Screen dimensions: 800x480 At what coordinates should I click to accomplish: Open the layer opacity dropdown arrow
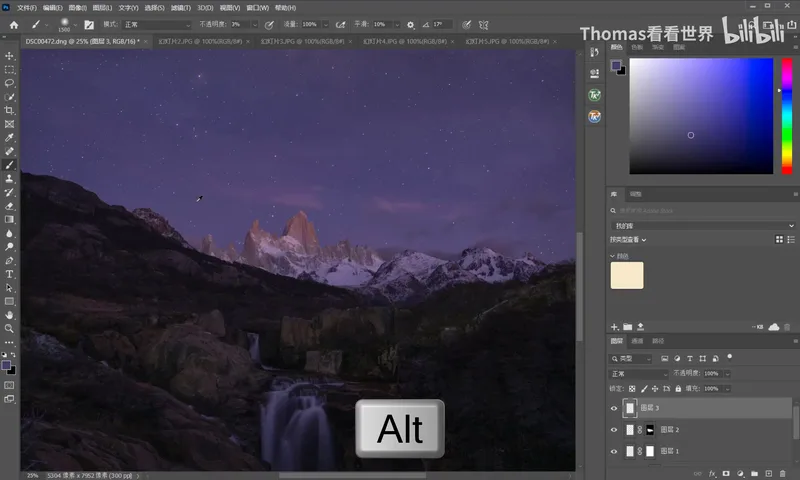click(727, 374)
